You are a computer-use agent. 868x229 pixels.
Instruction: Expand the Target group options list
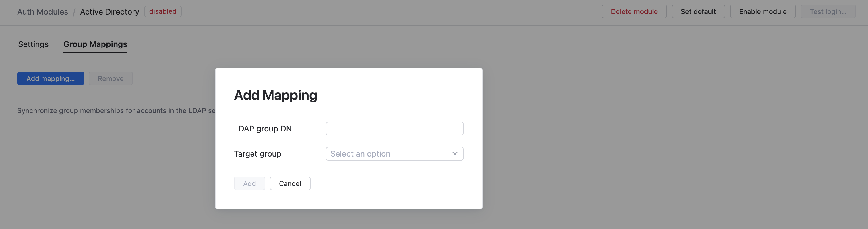394,153
